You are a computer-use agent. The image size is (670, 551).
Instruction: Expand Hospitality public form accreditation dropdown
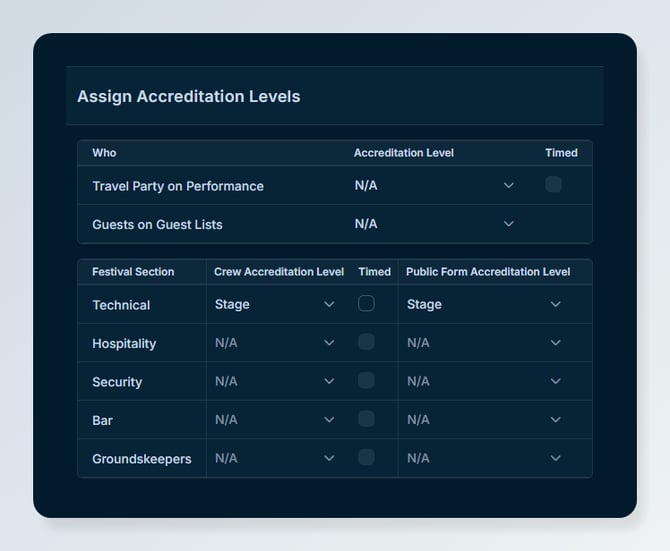point(484,343)
